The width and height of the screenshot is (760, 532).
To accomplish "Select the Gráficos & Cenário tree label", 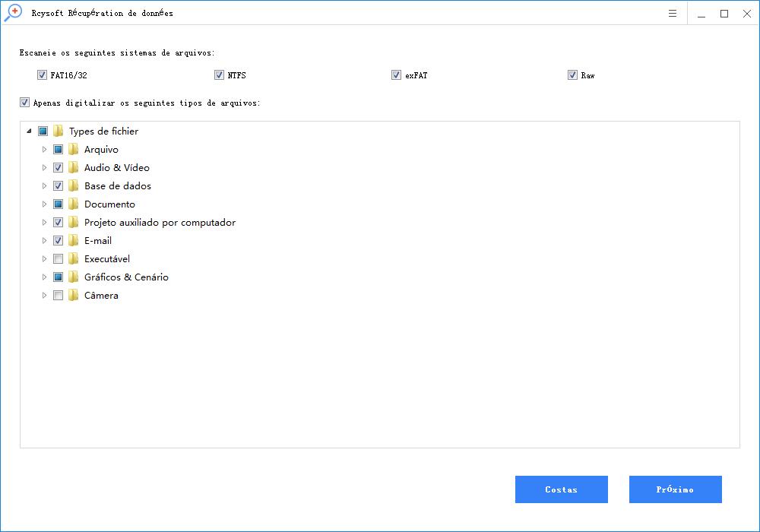I will (x=126, y=277).
